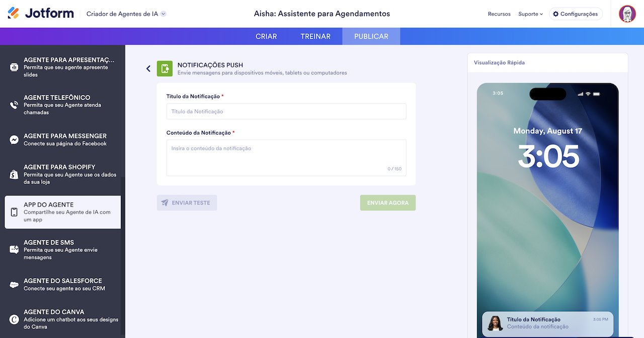The height and width of the screenshot is (338, 644).
Task: Click the title 'Aisha: Assistente para Agendamentos'
Action: tap(322, 14)
